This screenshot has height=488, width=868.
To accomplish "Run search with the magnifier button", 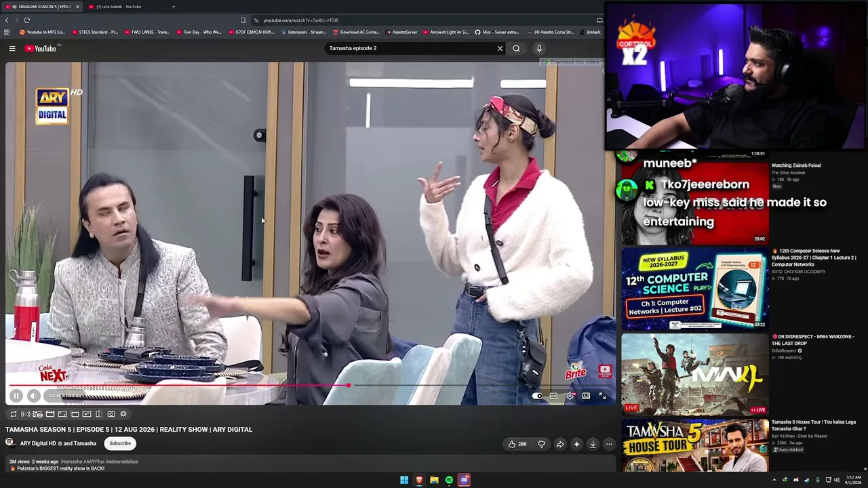I will (516, 48).
